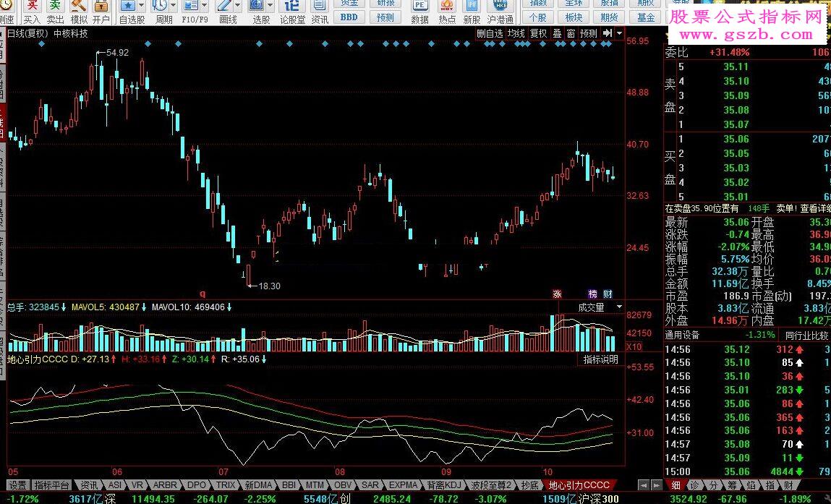
Task: Toggle 复权 price adjustment
Action: 539,33
